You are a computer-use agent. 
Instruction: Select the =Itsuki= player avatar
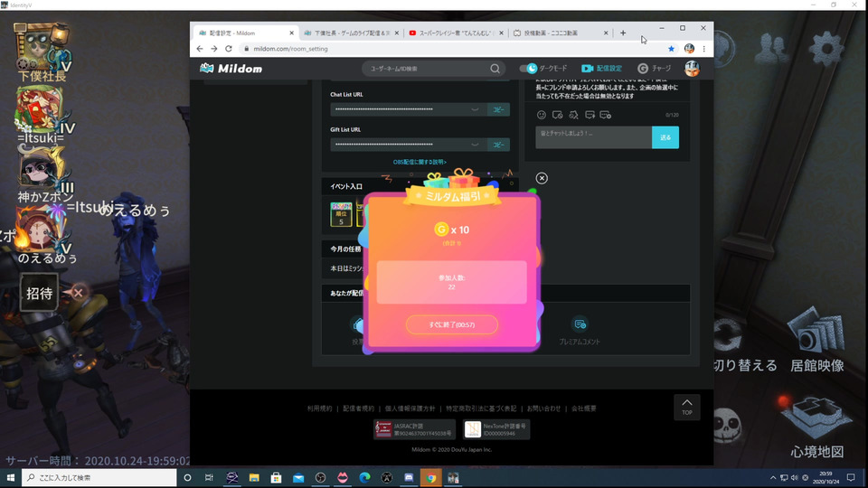40,110
